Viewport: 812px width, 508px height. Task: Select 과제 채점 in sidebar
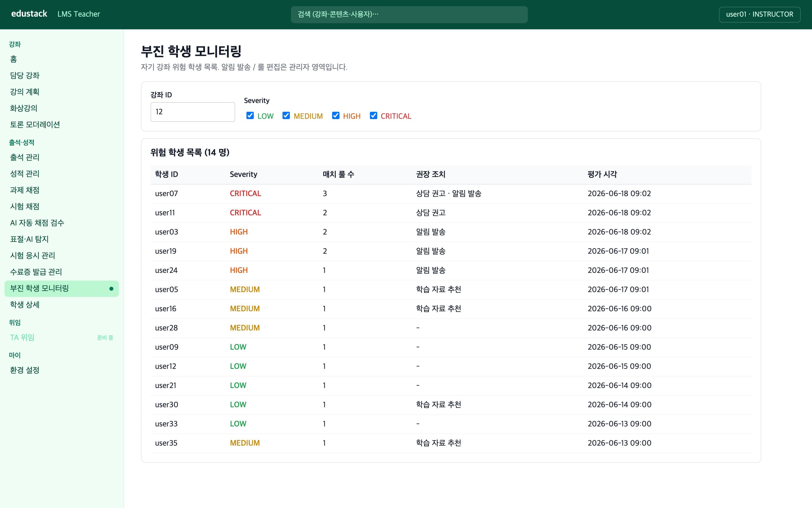pyautogui.click(x=62, y=190)
